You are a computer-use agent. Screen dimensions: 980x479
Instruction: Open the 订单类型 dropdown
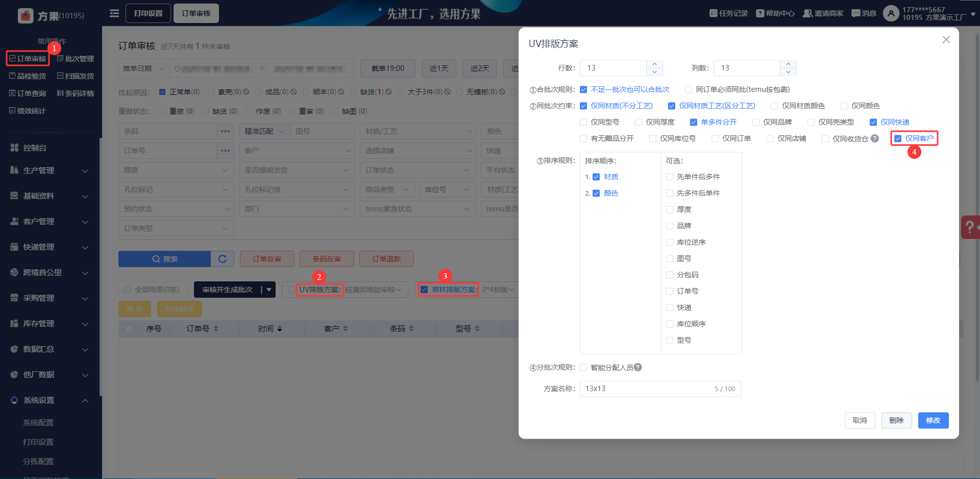point(176,228)
